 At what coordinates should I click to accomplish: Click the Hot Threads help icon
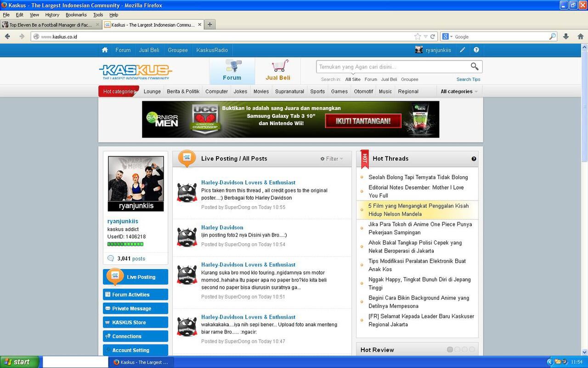(x=474, y=159)
